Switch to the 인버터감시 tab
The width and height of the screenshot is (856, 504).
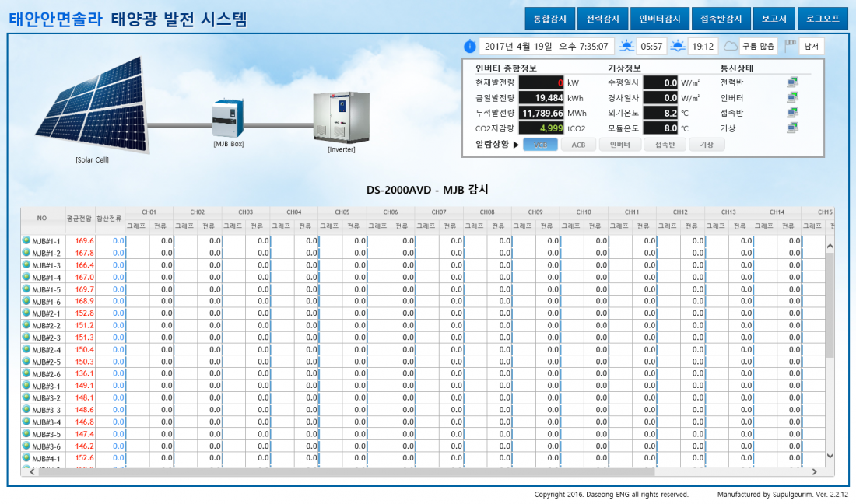pos(659,18)
